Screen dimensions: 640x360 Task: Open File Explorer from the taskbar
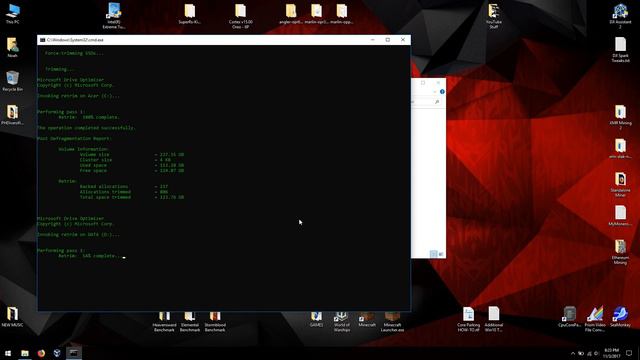point(25,353)
